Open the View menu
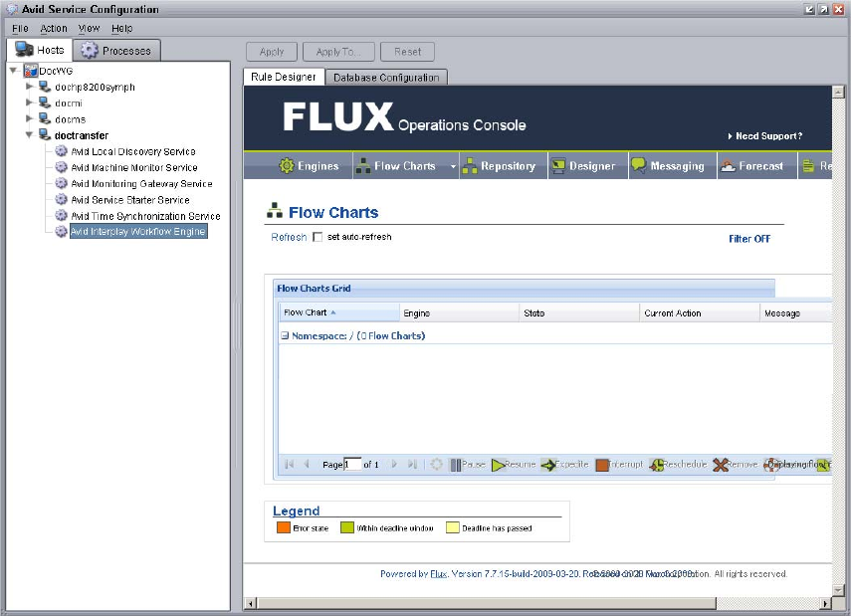 (89, 28)
